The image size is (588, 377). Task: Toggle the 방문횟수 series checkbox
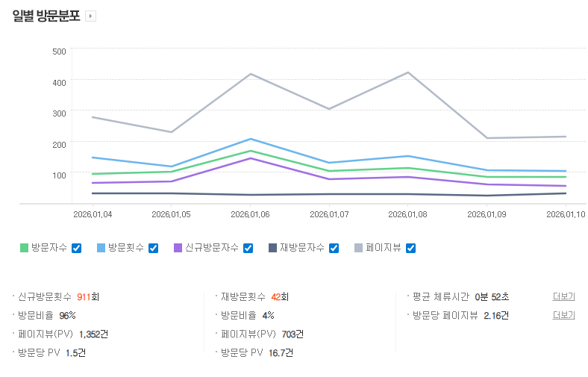coord(153,248)
